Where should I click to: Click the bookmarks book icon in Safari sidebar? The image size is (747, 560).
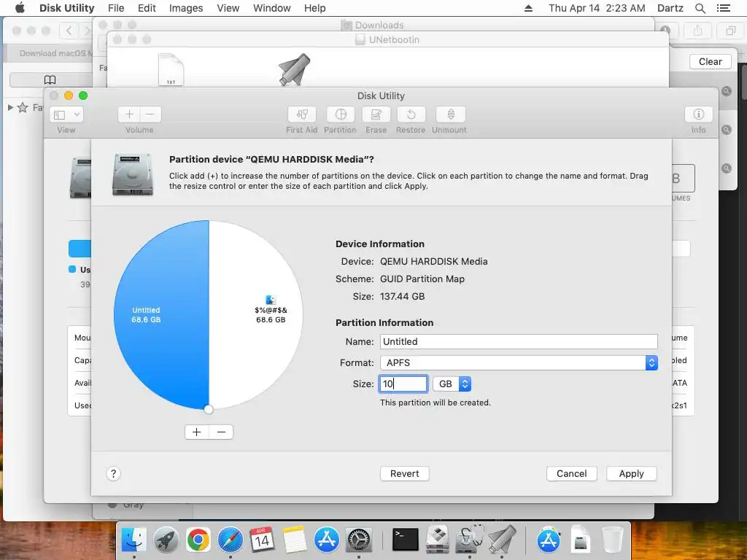point(50,79)
